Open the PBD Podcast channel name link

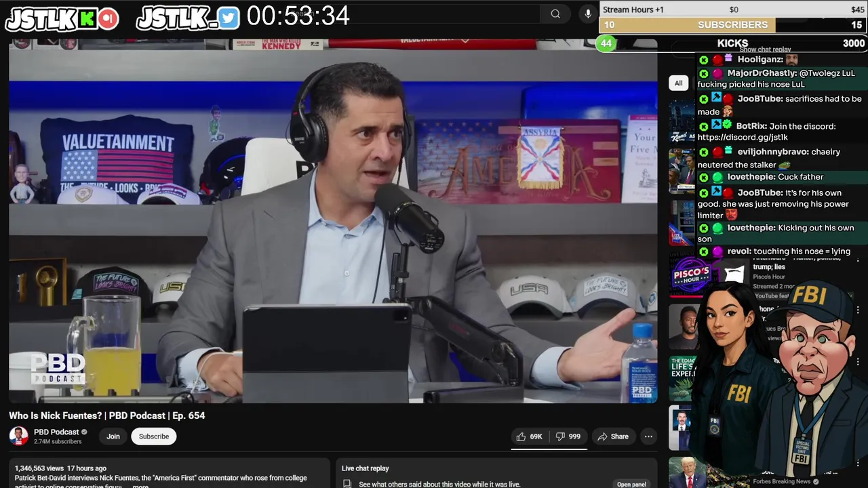(56, 432)
